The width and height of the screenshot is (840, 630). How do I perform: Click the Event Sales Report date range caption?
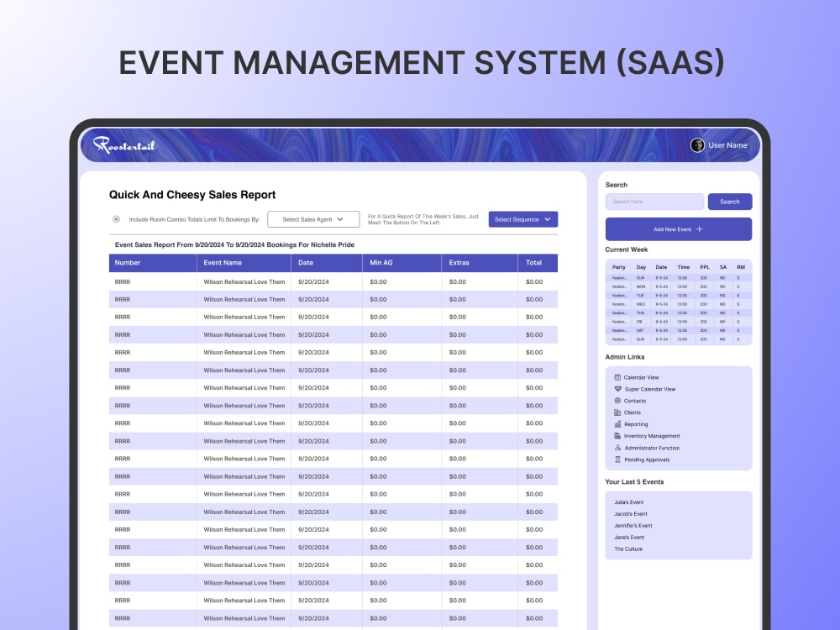click(x=234, y=244)
